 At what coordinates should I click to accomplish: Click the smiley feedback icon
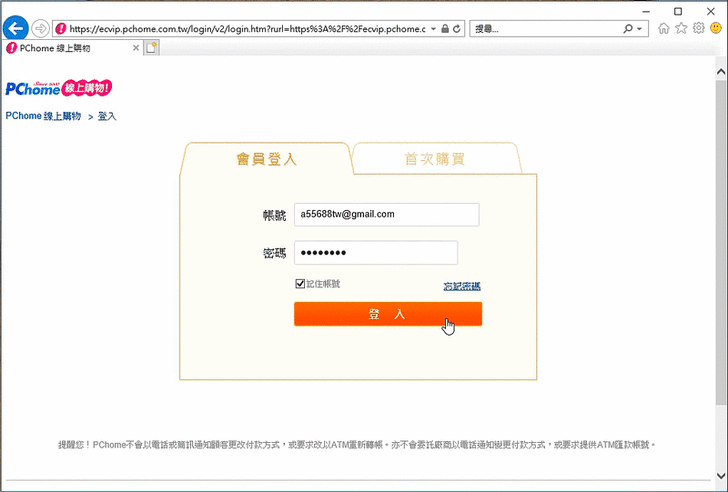click(716, 28)
